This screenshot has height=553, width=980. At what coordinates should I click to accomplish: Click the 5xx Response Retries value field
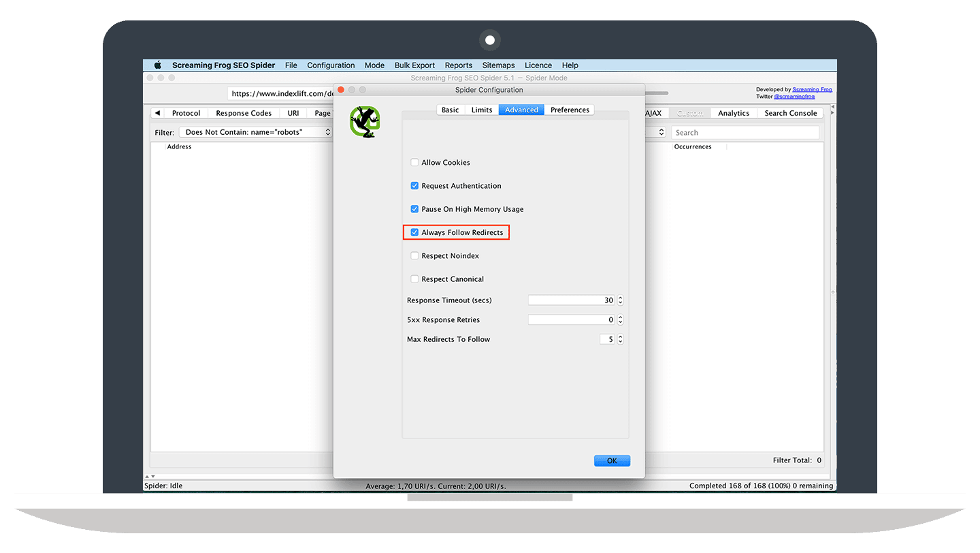[x=572, y=319]
